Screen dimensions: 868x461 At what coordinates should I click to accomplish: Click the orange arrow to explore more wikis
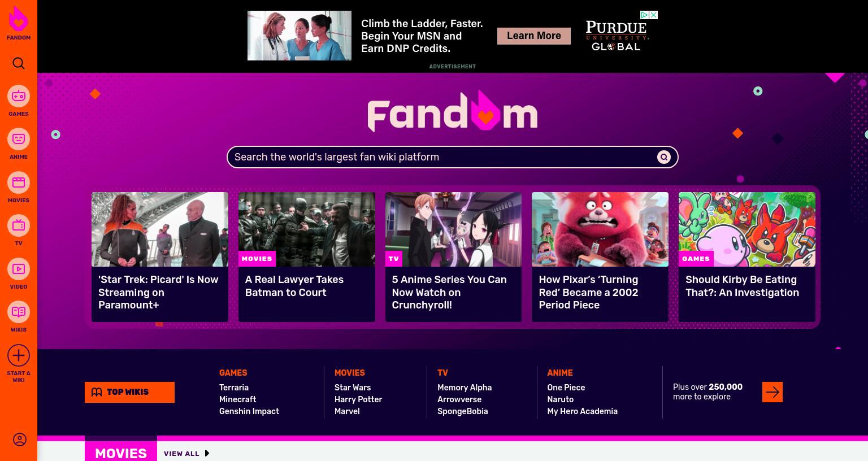(x=772, y=392)
